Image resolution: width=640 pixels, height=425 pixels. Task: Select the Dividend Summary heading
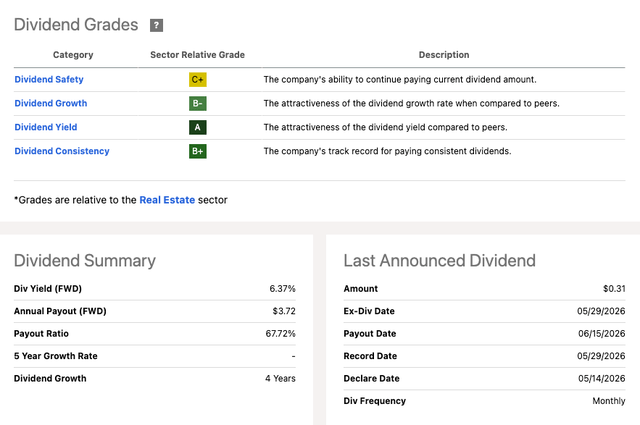85,260
